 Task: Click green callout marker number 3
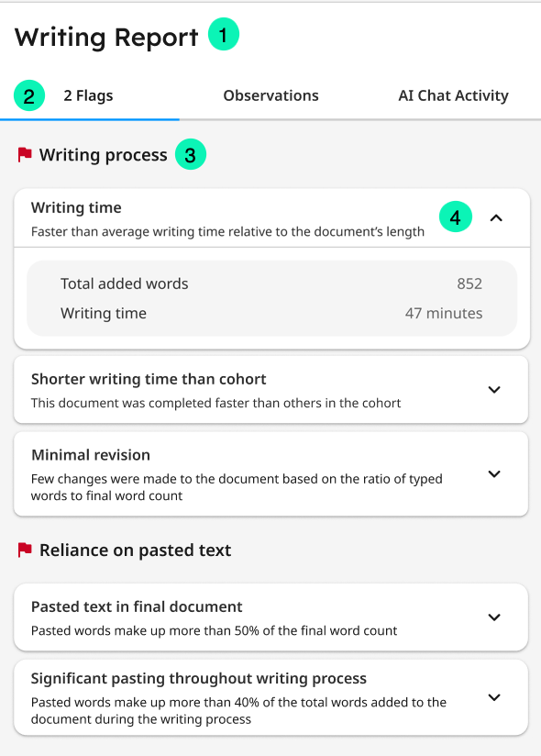coord(191,155)
